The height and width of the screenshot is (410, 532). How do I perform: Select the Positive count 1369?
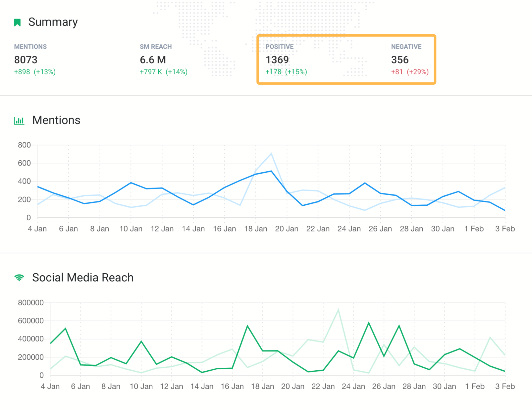tap(277, 60)
